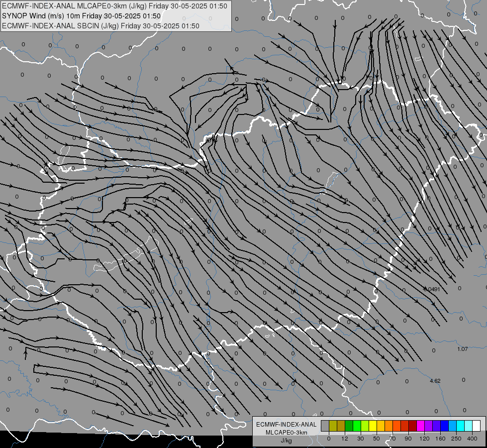Image resolution: width=487 pixels, height=448 pixels.
Task: Click the legend tick label '70'
Action: tap(392, 439)
